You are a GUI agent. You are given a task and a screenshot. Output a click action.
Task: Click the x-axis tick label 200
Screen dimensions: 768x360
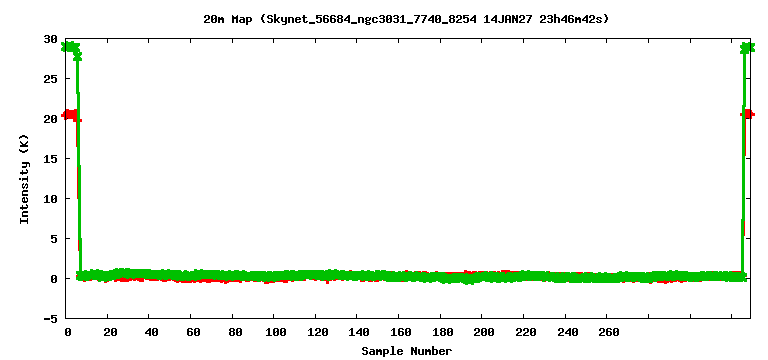coord(481,332)
